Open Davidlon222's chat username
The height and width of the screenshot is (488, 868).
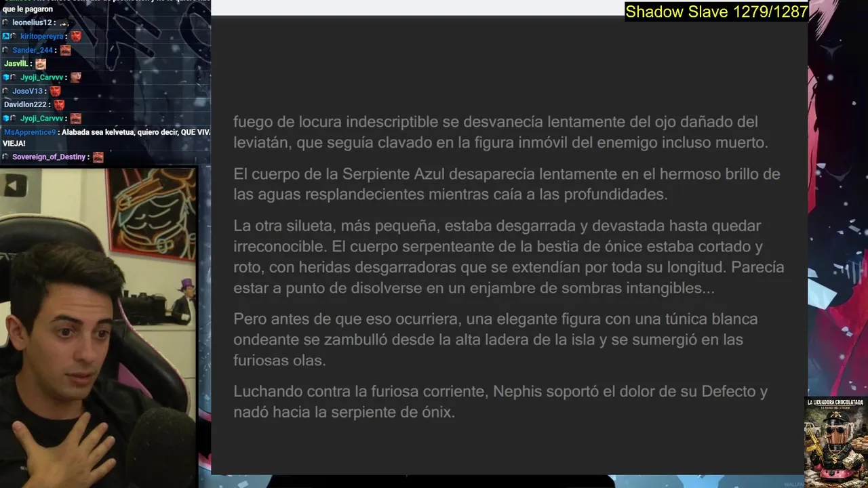coord(26,104)
